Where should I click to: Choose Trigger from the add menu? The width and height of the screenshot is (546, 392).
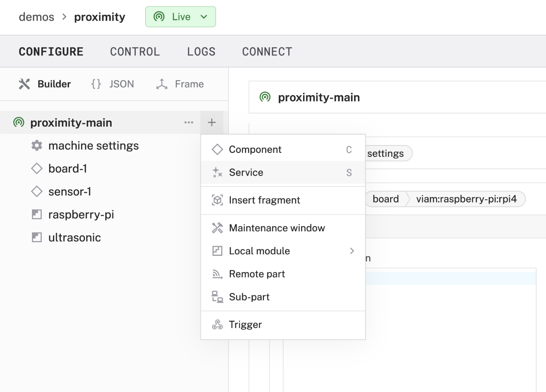click(283, 325)
